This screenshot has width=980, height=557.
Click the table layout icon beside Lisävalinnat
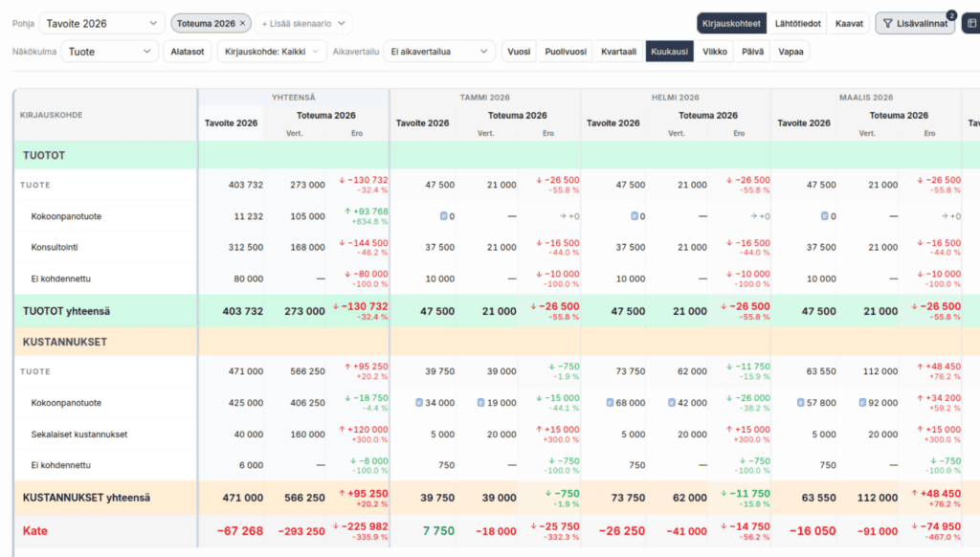[x=971, y=24]
